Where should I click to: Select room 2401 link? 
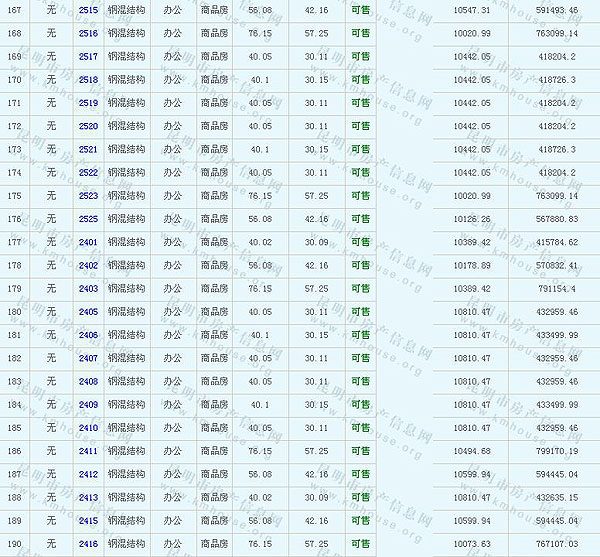[88, 242]
